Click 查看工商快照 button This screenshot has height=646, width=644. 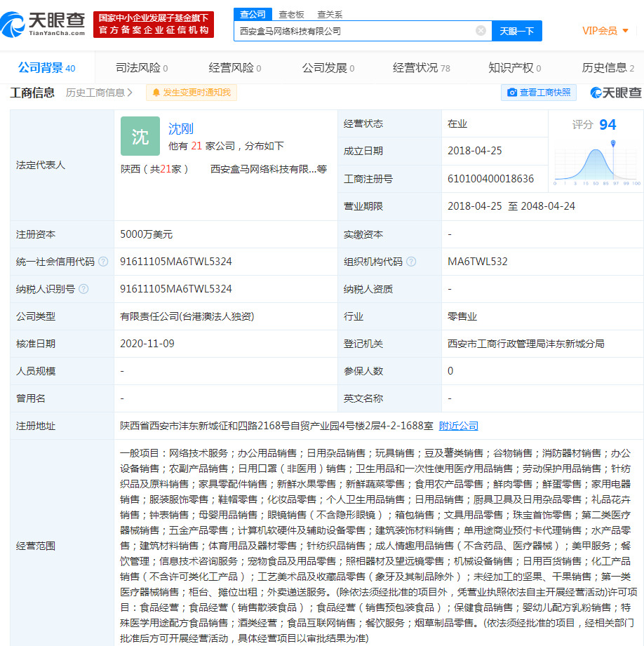pyautogui.click(x=539, y=93)
